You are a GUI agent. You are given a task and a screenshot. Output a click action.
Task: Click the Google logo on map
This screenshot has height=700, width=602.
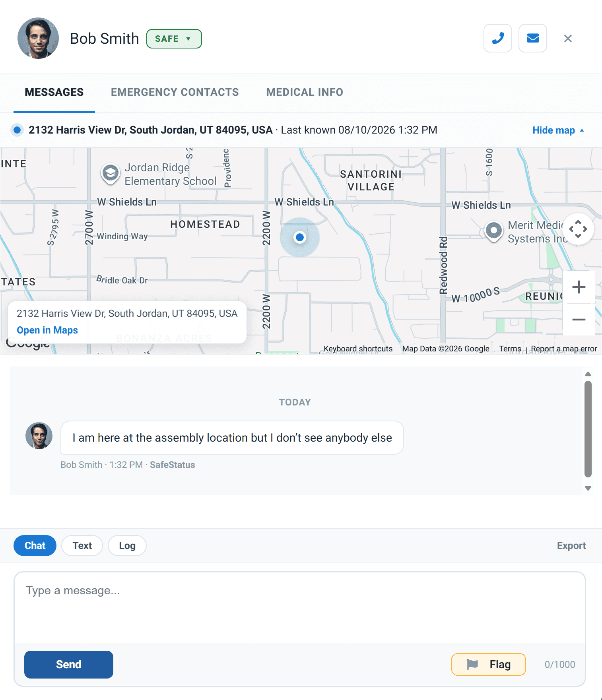[x=28, y=343]
